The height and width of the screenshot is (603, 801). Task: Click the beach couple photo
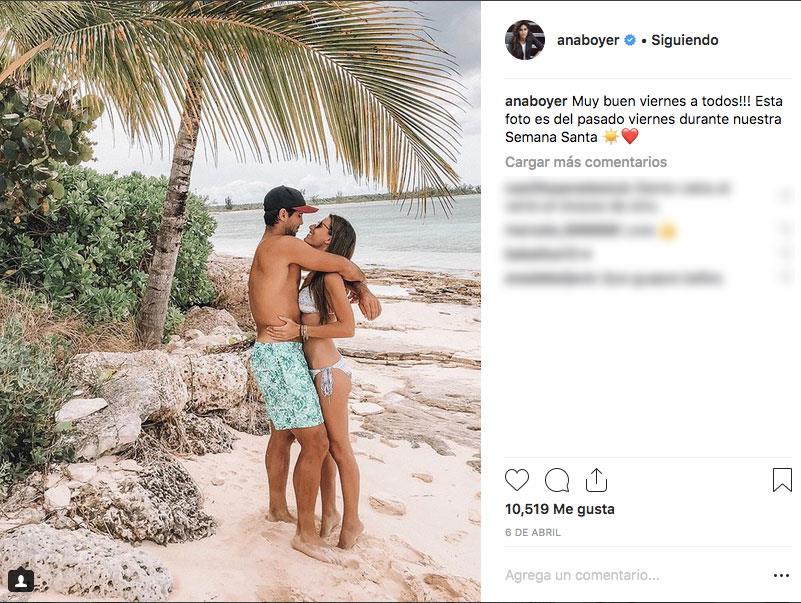click(240, 301)
